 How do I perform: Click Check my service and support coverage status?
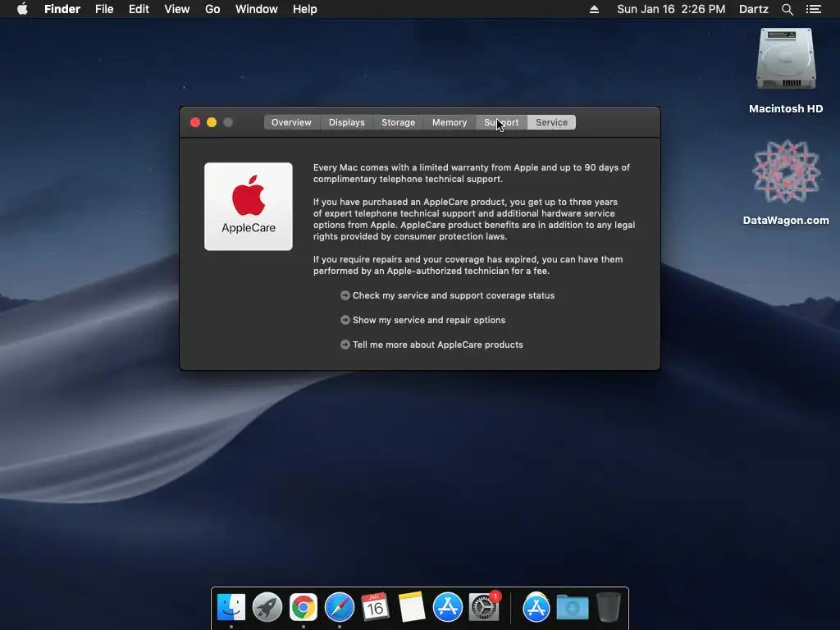pos(453,295)
